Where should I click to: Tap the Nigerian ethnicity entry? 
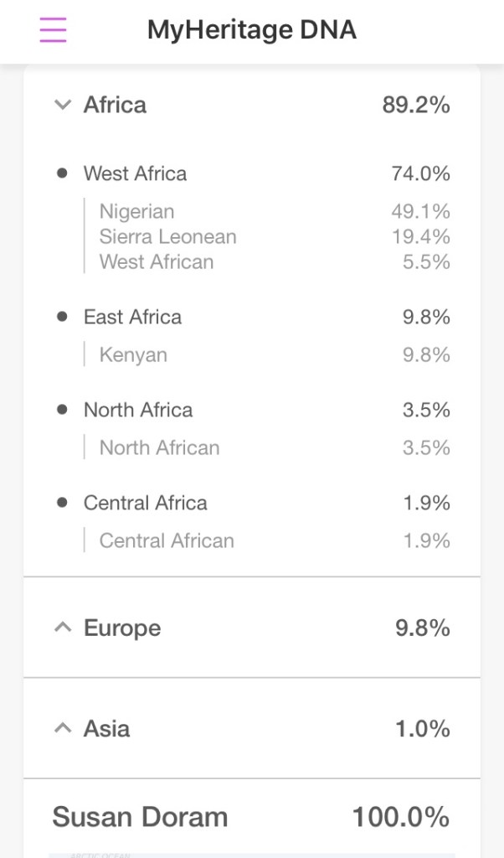click(x=136, y=211)
